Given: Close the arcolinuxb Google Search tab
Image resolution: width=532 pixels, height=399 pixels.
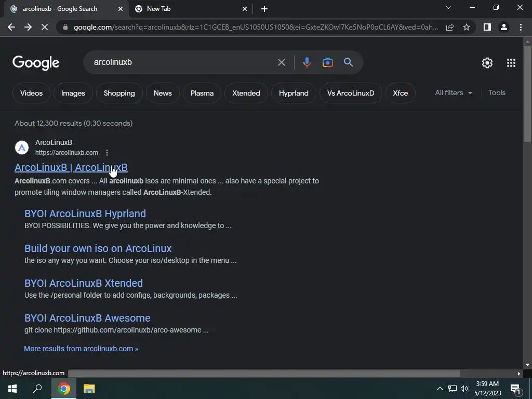Looking at the screenshot, I should (x=121, y=9).
